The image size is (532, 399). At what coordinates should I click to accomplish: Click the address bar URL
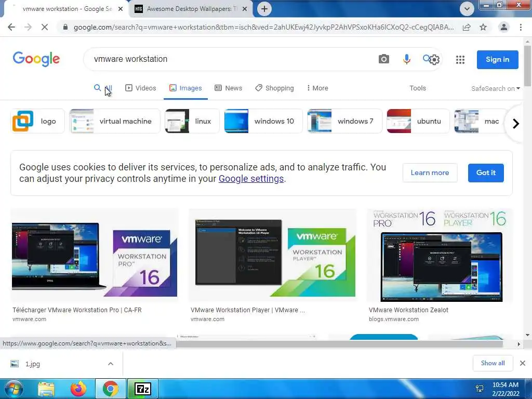tap(263, 27)
